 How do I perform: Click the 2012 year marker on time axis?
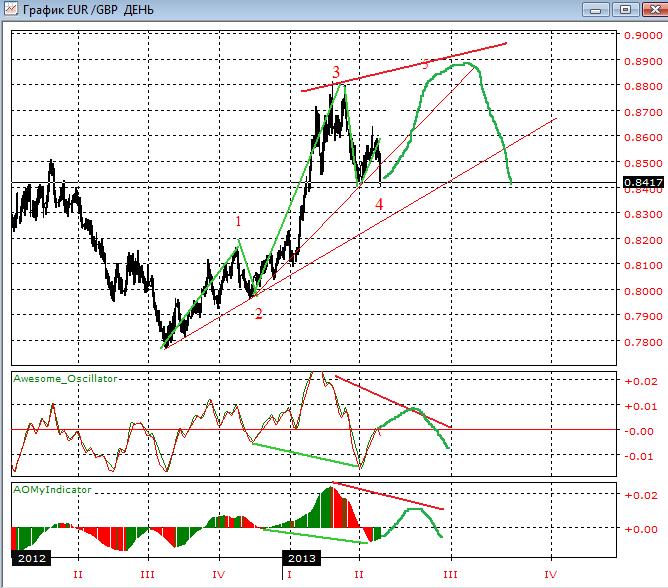(32, 558)
